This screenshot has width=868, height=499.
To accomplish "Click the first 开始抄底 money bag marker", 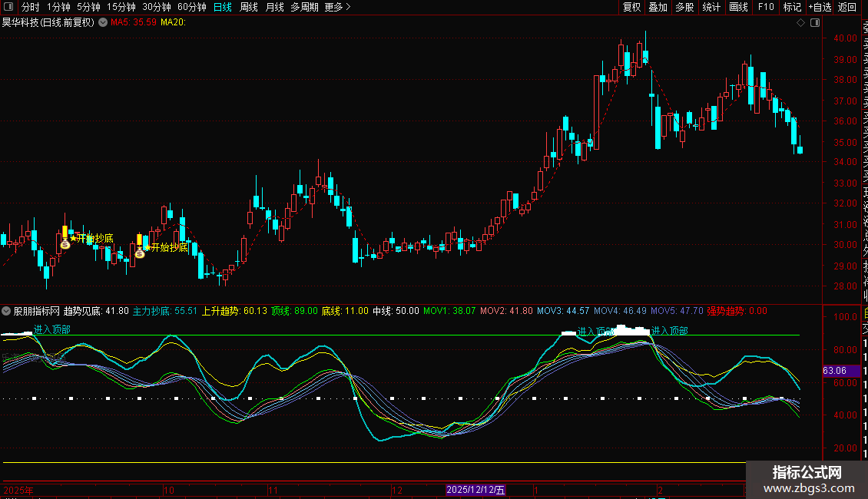I will (65, 244).
